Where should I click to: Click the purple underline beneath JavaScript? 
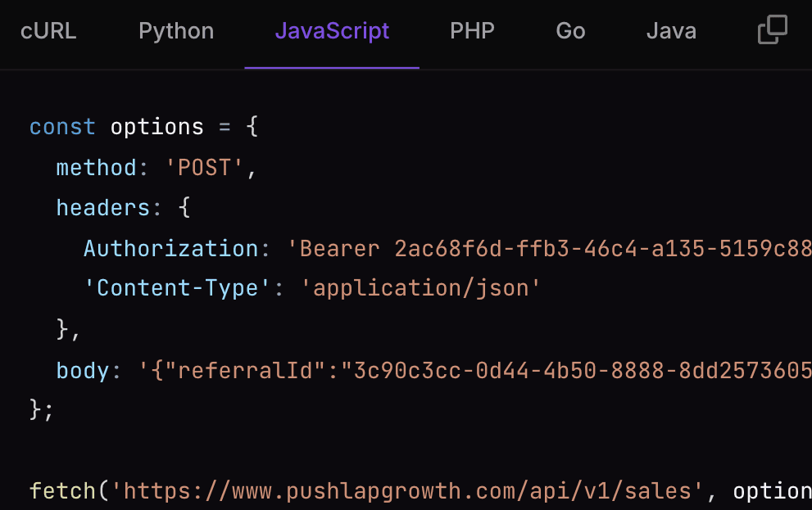tap(332, 69)
